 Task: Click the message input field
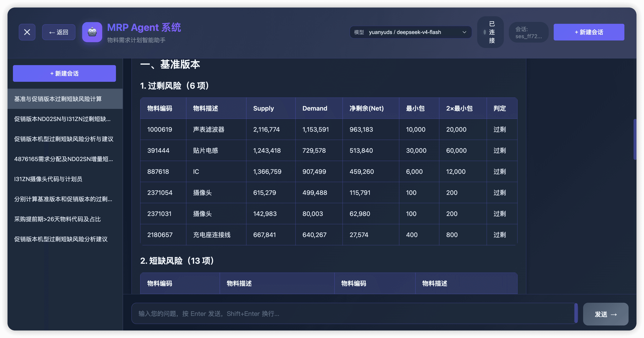355,313
